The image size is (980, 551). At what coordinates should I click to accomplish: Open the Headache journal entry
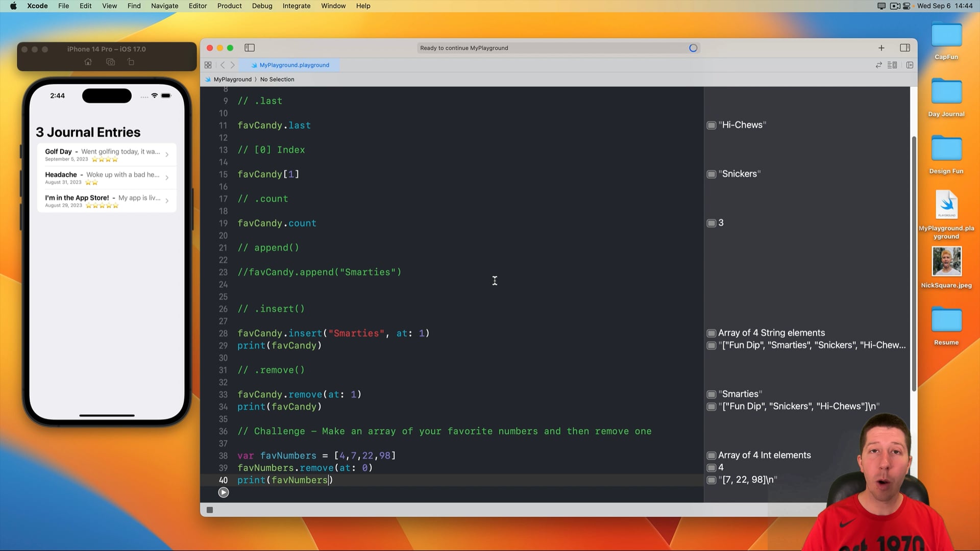click(x=107, y=178)
